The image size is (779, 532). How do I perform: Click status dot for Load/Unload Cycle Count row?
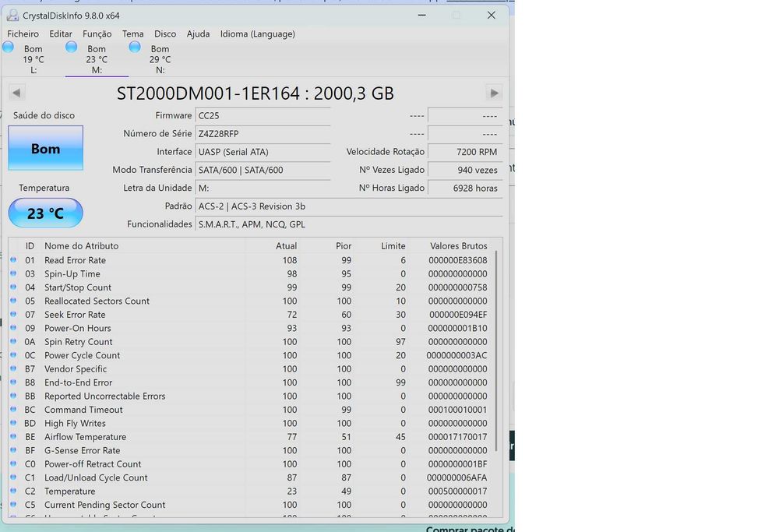[x=13, y=477]
